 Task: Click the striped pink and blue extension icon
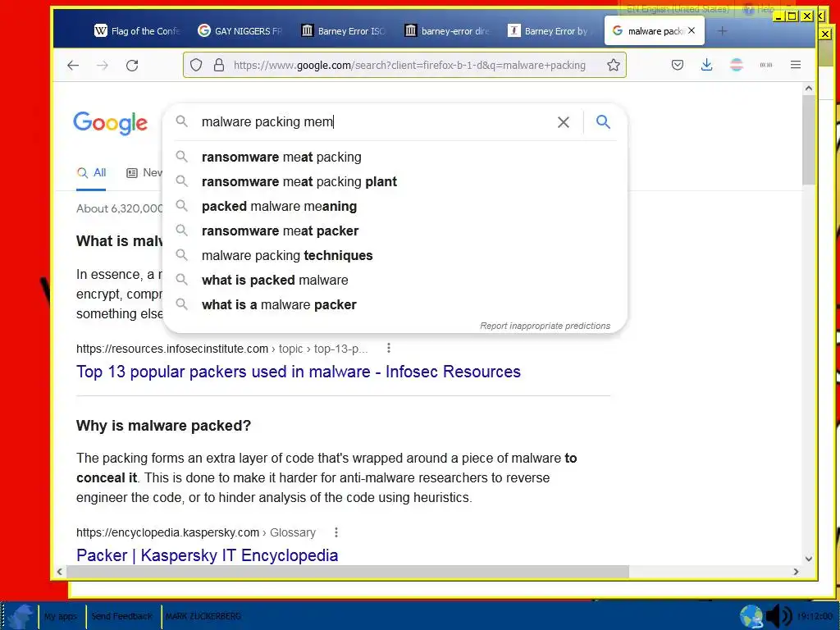[737, 66]
